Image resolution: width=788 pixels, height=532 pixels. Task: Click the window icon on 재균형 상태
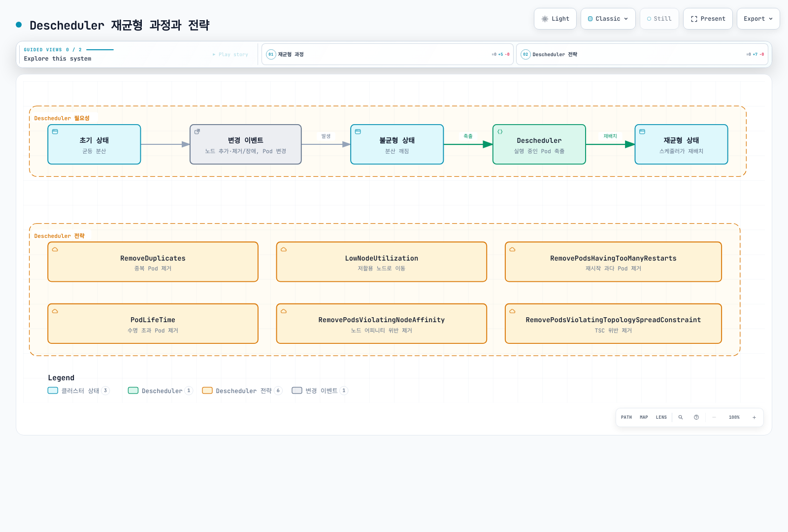[642, 132]
